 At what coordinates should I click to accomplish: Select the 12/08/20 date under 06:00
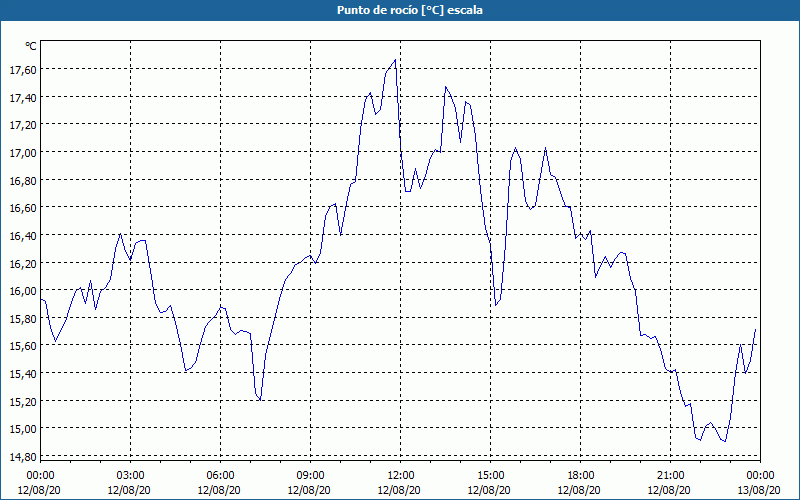(x=219, y=490)
